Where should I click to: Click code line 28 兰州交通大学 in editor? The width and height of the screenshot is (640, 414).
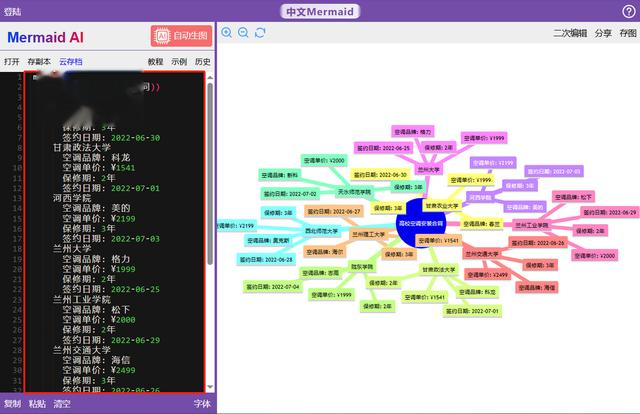tap(82, 350)
